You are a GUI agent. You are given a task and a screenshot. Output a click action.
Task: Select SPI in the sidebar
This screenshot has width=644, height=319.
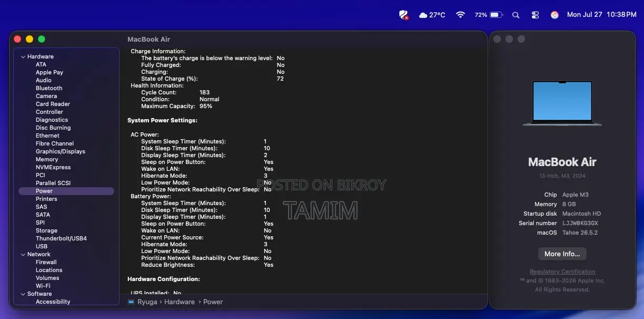41,223
